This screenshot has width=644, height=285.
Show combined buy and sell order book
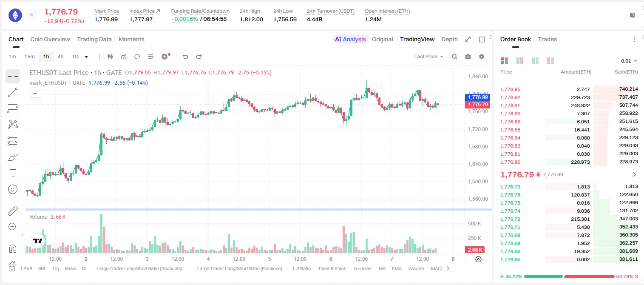(x=505, y=61)
